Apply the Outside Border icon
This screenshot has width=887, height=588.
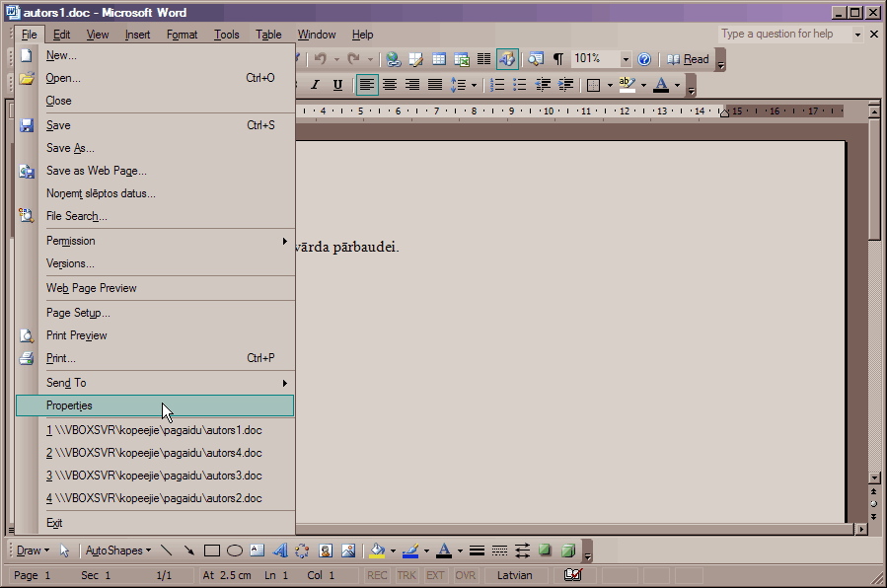(593, 86)
